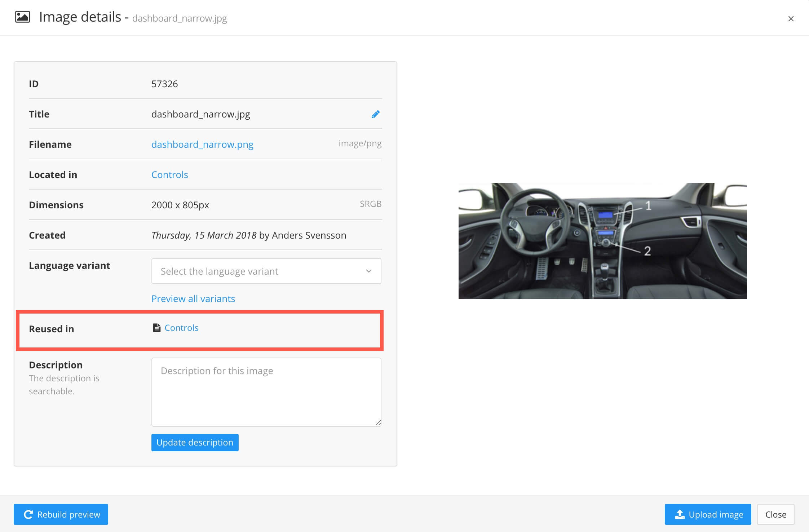Click the image icon in dialog header
The height and width of the screenshot is (532, 809).
(22, 17)
